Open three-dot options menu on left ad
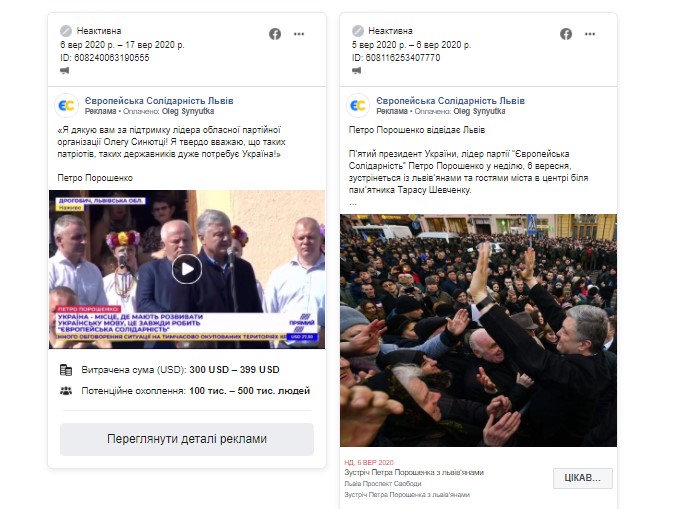673x509 pixels. coord(299,34)
